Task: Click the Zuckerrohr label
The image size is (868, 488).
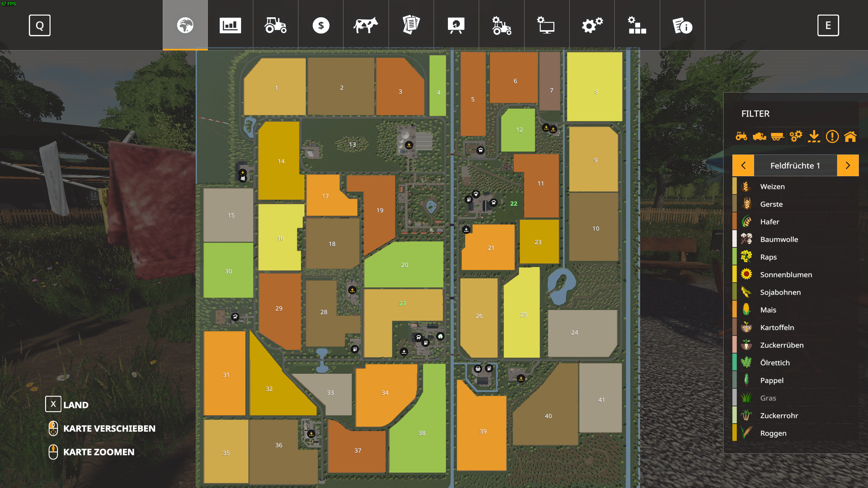Action: pos(779,415)
